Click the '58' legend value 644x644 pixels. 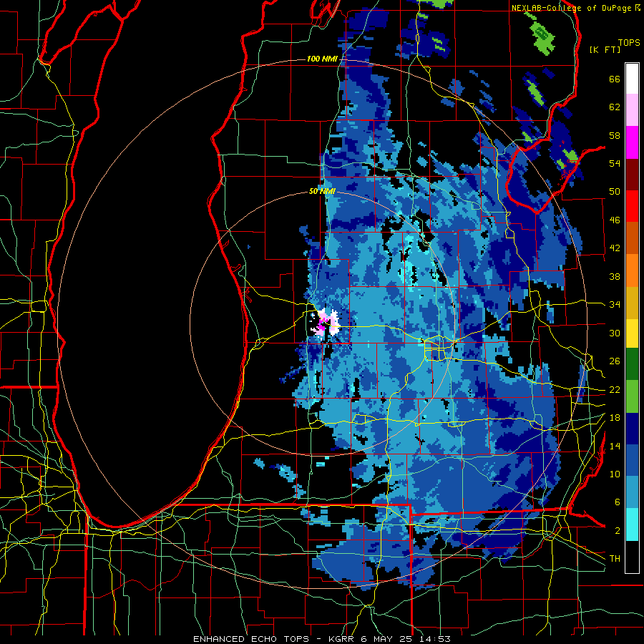tap(615, 135)
